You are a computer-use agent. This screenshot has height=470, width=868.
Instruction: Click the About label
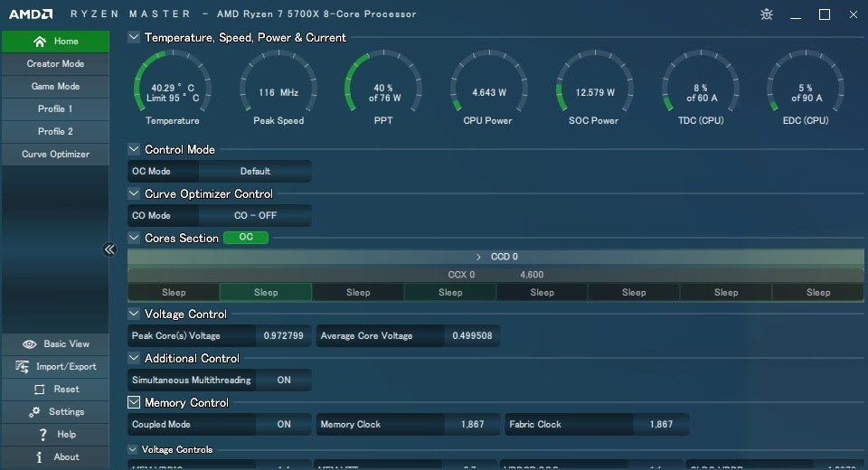pyautogui.click(x=66, y=457)
